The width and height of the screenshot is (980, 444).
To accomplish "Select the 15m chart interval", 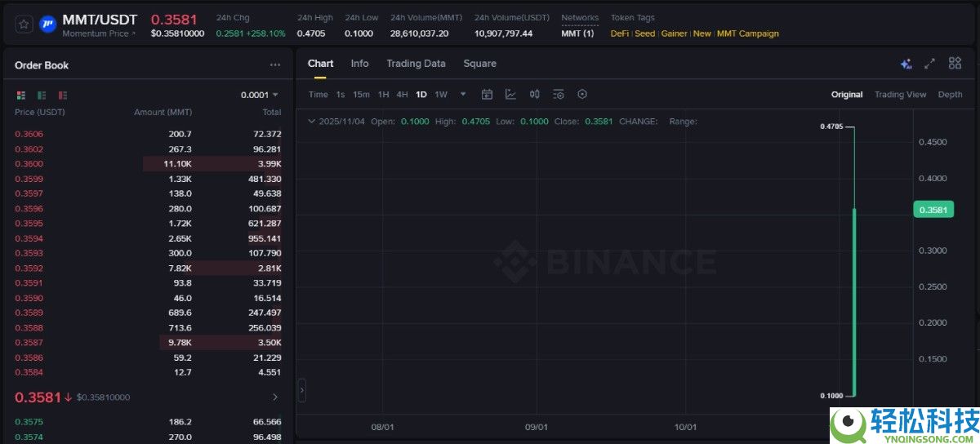I will tap(361, 95).
